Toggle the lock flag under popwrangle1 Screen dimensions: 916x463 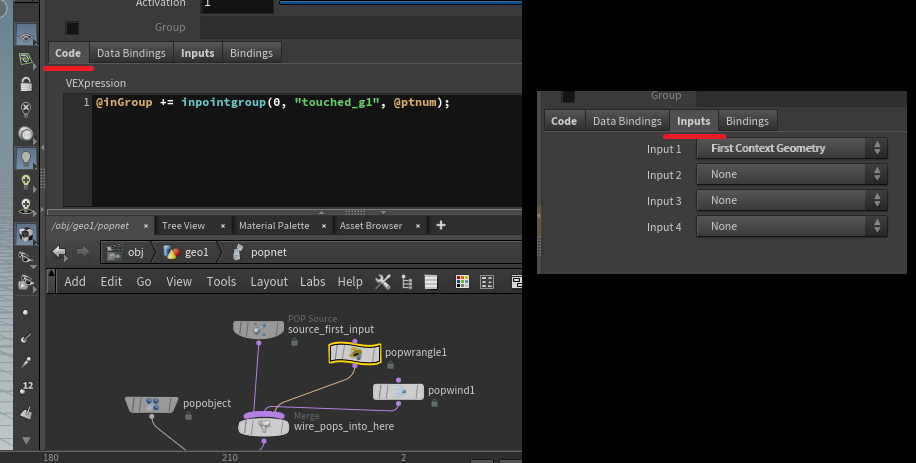(x=390, y=365)
